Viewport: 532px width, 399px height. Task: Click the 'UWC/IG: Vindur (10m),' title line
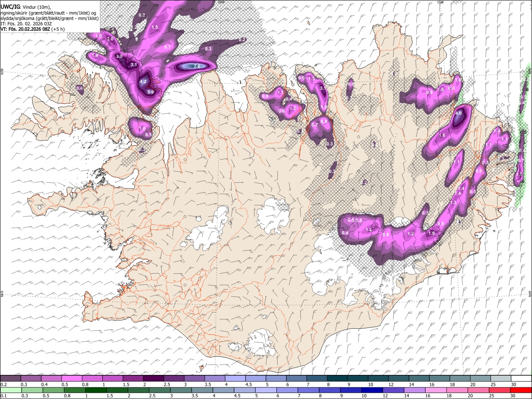point(26,7)
